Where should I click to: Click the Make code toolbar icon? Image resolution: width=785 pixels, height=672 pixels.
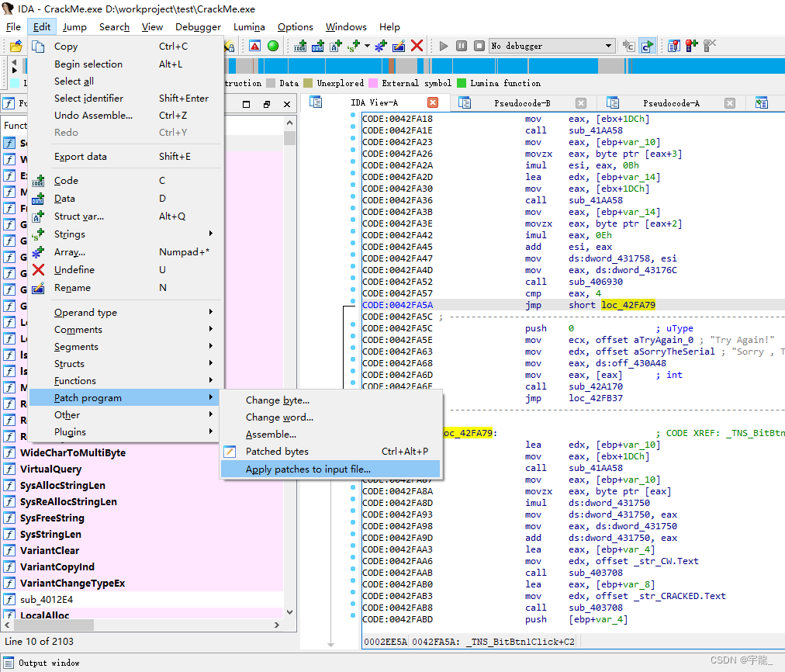(300, 46)
